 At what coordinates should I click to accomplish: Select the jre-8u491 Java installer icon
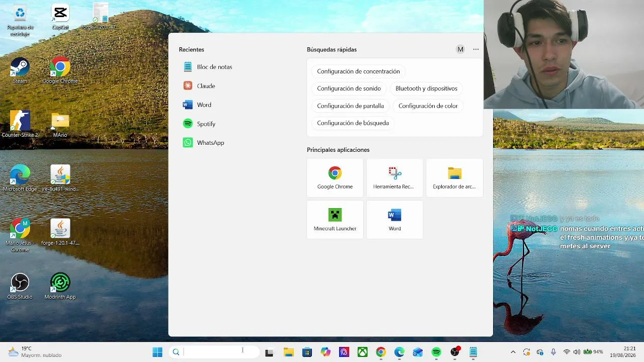click(x=60, y=178)
